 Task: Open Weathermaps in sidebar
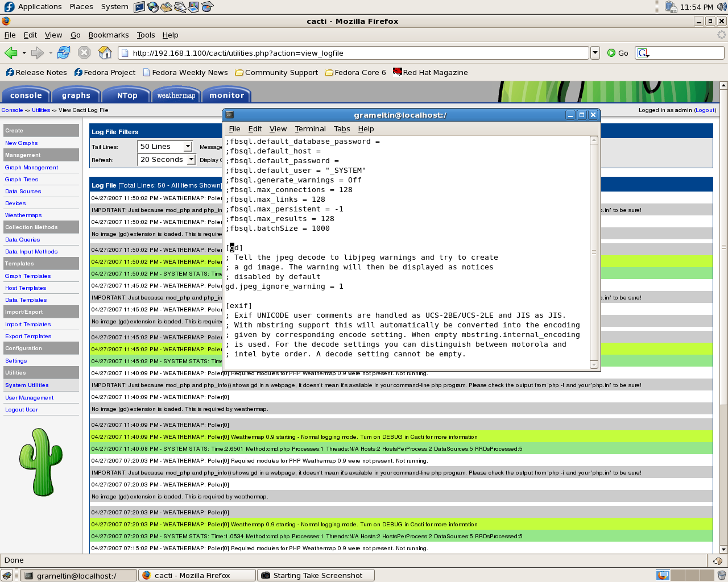click(x=23, y=215)
